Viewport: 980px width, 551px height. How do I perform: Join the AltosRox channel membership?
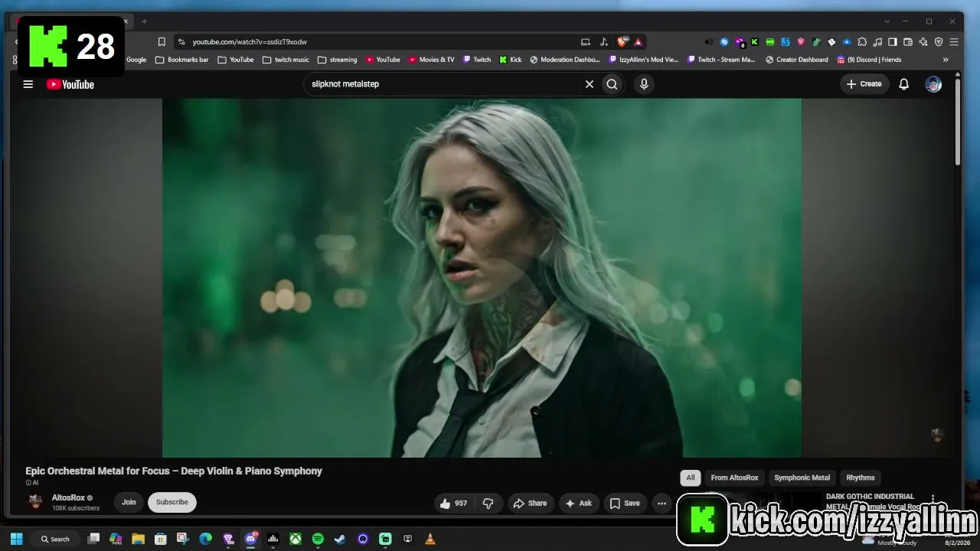[x=129, y=502]
